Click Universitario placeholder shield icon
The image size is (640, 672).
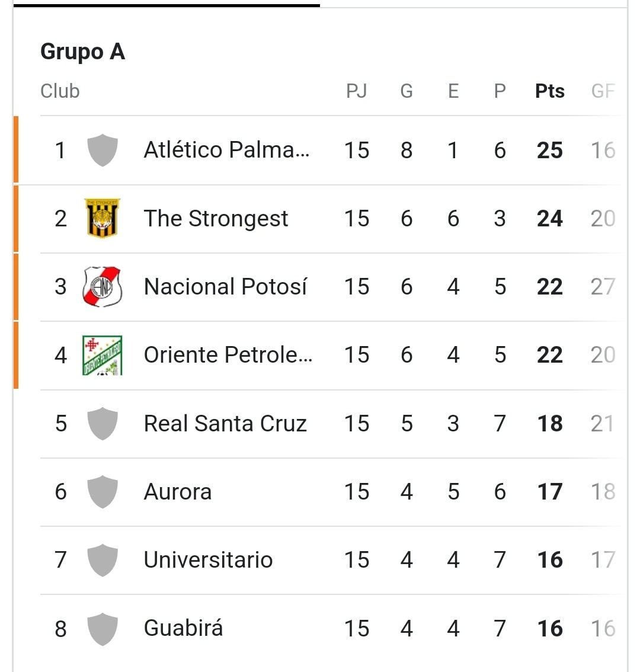(103, 560)
